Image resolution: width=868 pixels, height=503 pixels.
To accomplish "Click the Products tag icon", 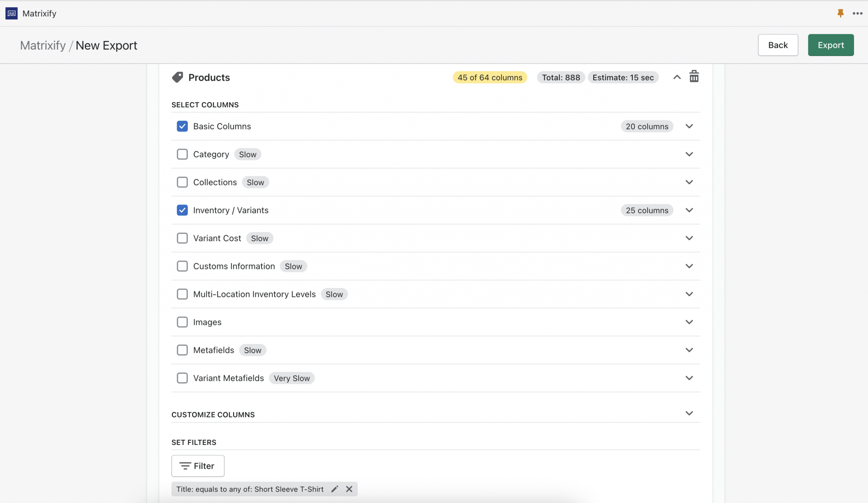I will tap(178, 77).
